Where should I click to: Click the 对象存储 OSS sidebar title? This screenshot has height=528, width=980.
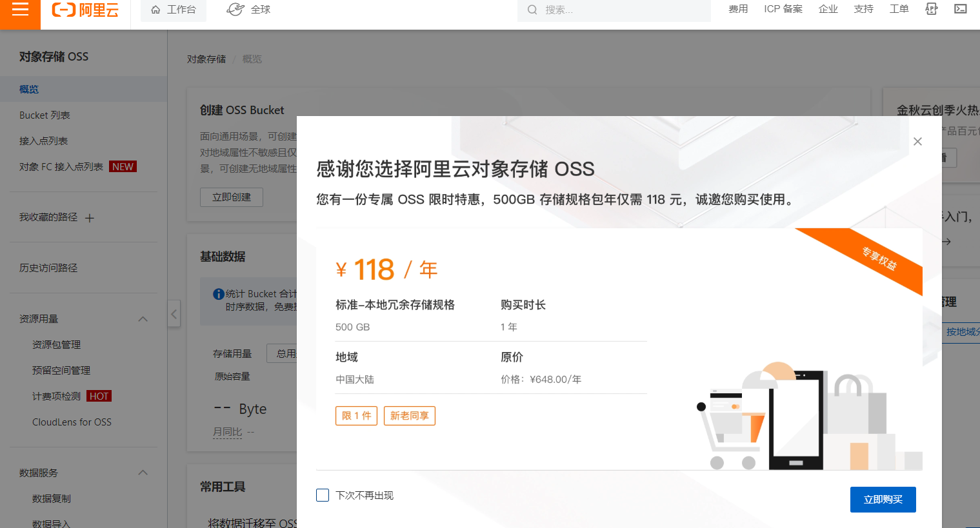tap(54, 57)
